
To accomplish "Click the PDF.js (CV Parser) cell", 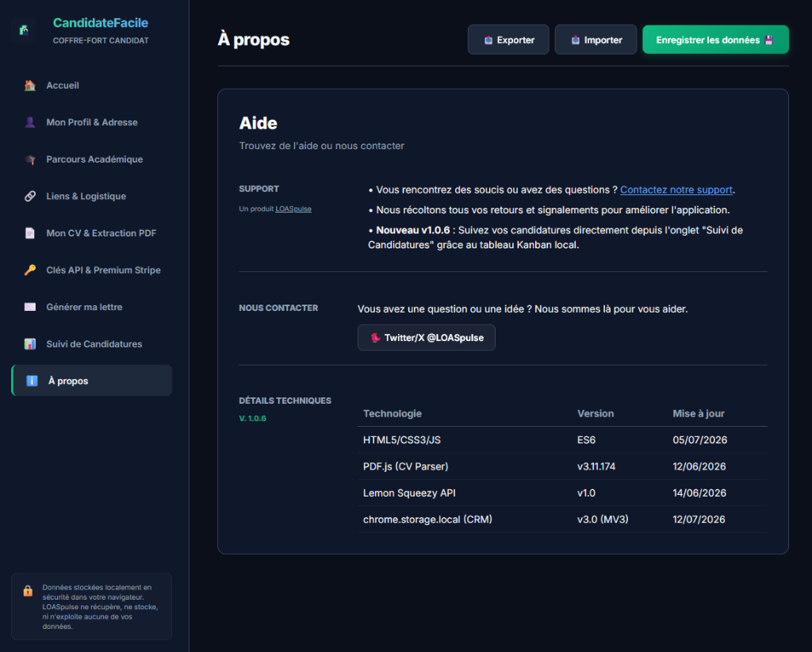I will pyautogui.click(x=405, y=466).
